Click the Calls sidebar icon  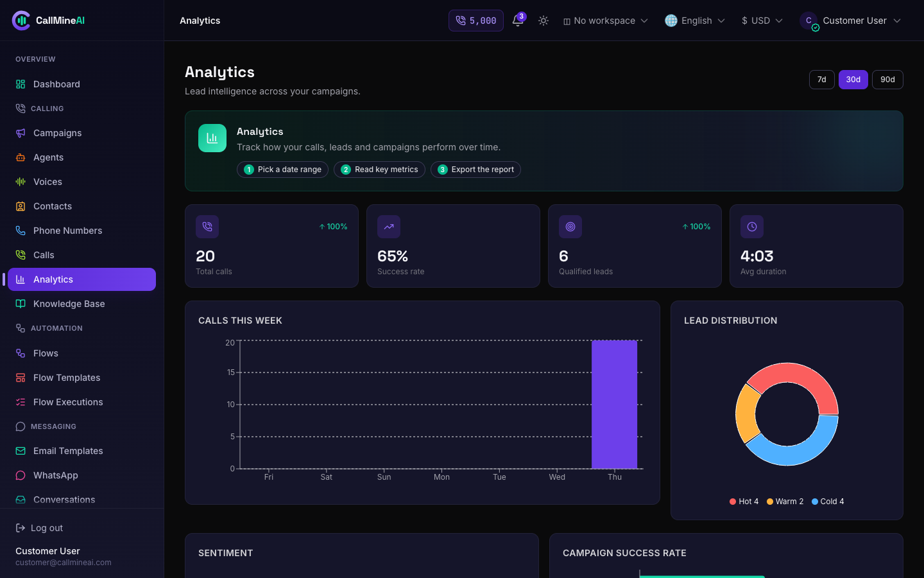pyautogui.click(x=21, y=255)
